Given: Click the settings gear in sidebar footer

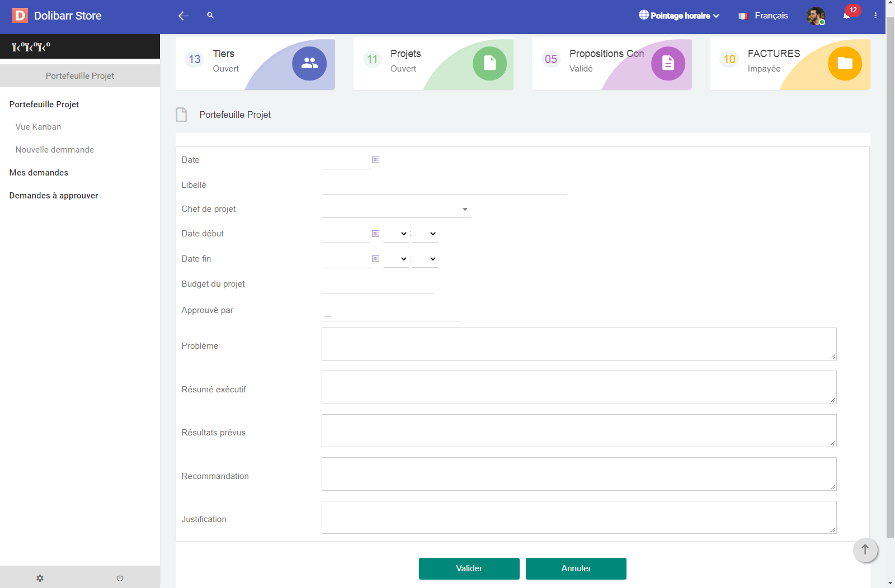Looking at the screenshot, I should (x=40, y=578).
